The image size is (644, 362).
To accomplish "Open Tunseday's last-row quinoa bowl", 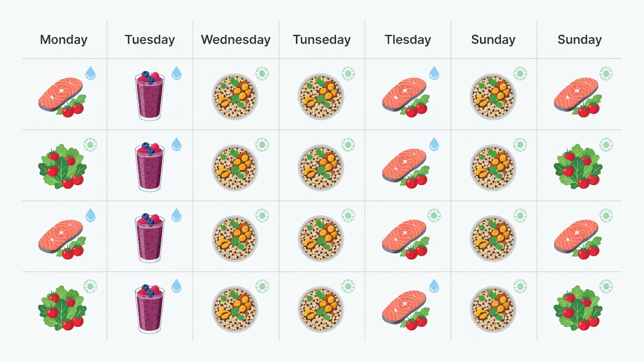I will tap(321, 310).
